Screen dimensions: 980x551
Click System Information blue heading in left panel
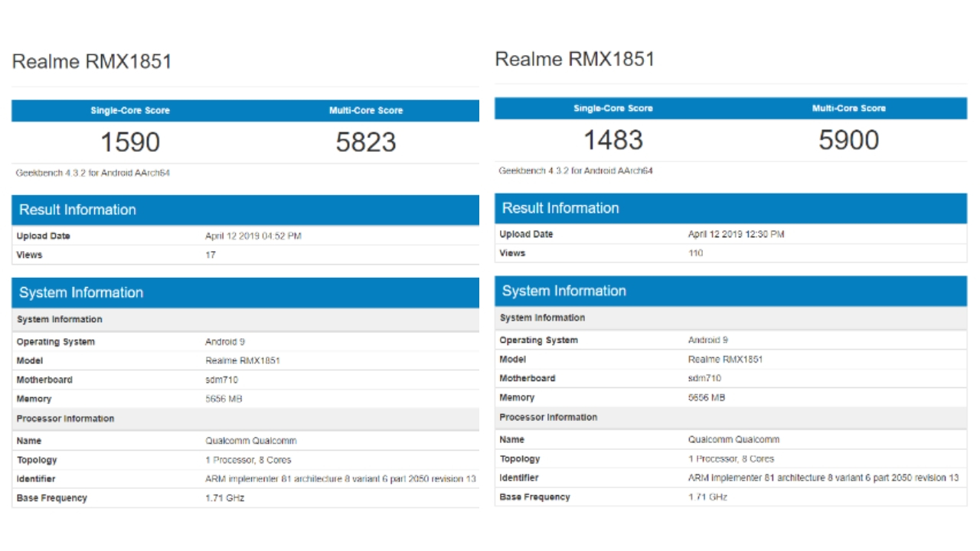[81, 292]
